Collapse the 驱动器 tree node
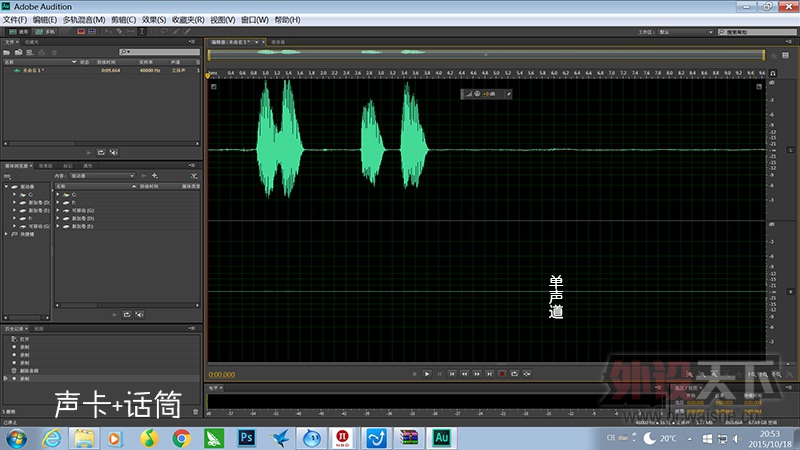The width and height of the screenshot is (800, 450). pos(6,187)
